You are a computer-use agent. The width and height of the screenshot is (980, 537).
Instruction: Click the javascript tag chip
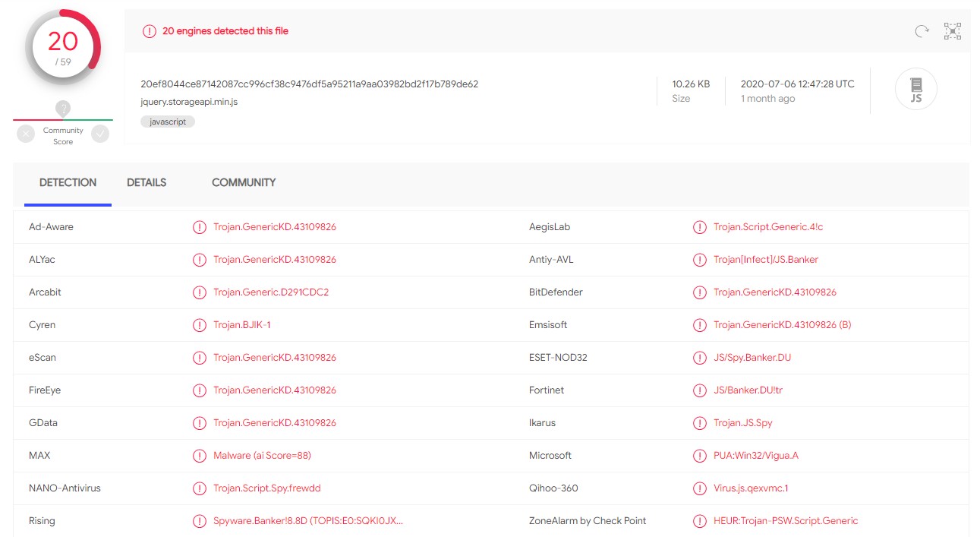click(168, 122)
